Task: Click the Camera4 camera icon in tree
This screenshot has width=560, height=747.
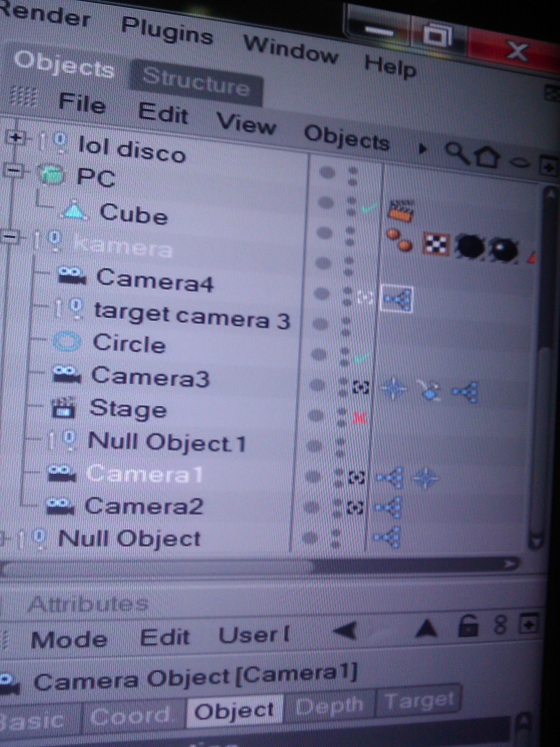Action: 72,276
